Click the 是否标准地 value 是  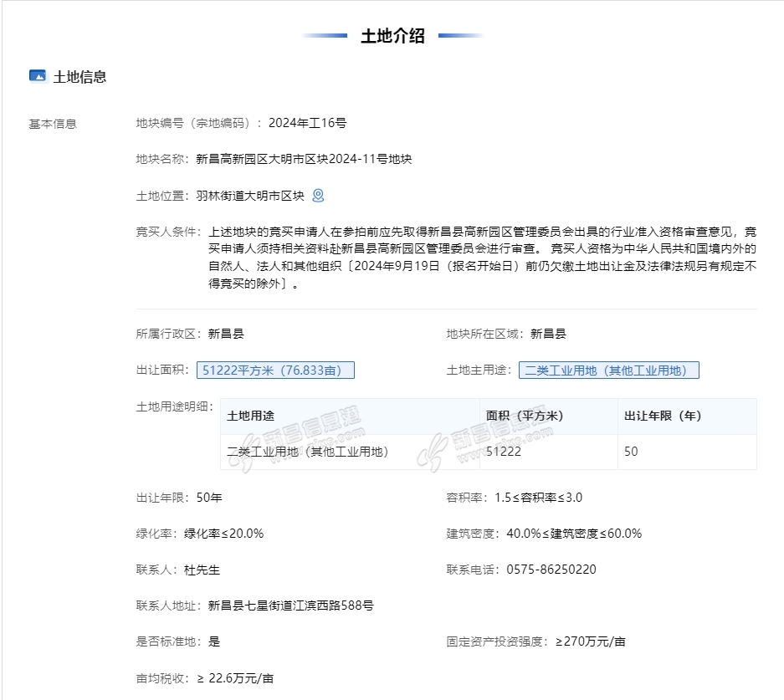click(214, 641)
